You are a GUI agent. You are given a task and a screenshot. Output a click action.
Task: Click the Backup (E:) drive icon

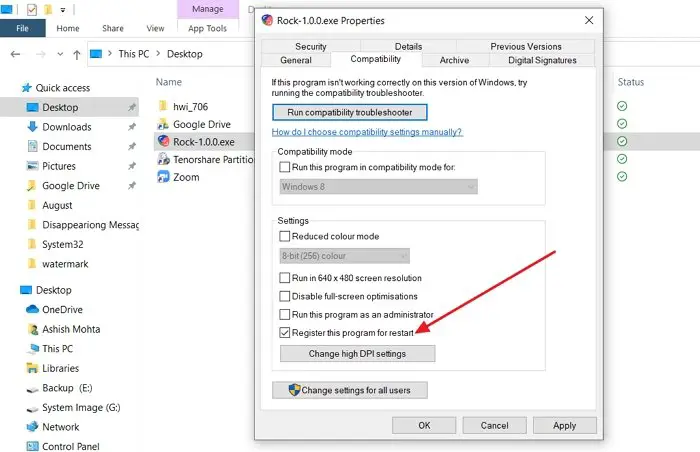pyautogui.click(x=32, y=389)
